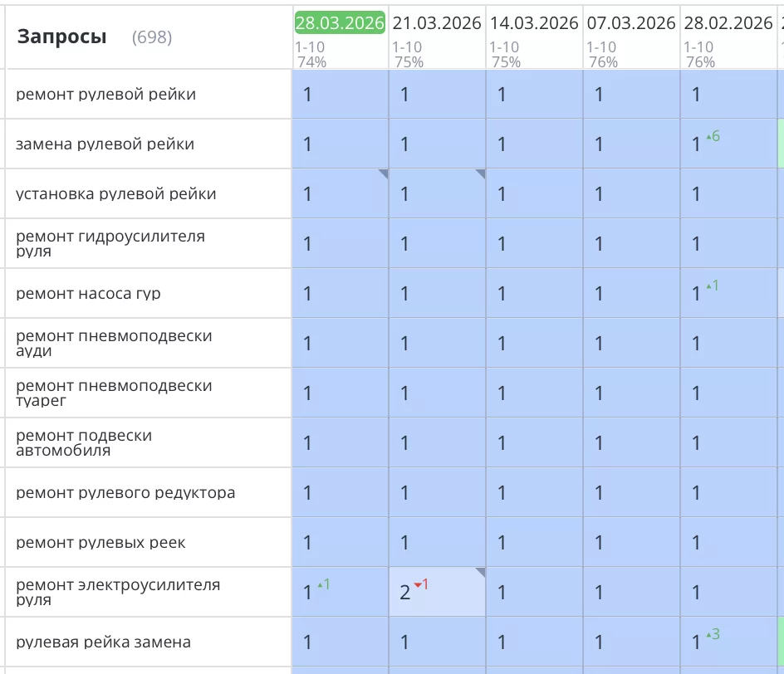Image resolution: width=784 pixels, height=674 pixels.
Task: Click the ▲3 growth arrow for рулевая рейка замена
Action: [x=712, y=637]
